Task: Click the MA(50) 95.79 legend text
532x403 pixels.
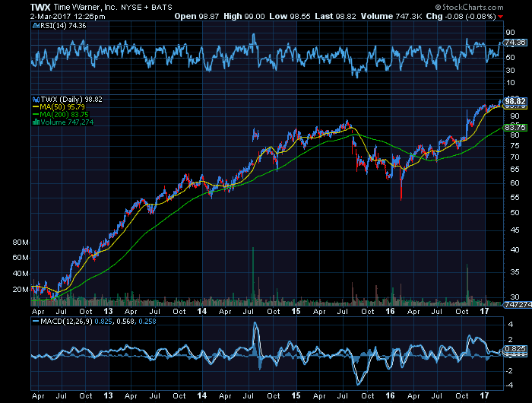Action: [x=62, y=107]
